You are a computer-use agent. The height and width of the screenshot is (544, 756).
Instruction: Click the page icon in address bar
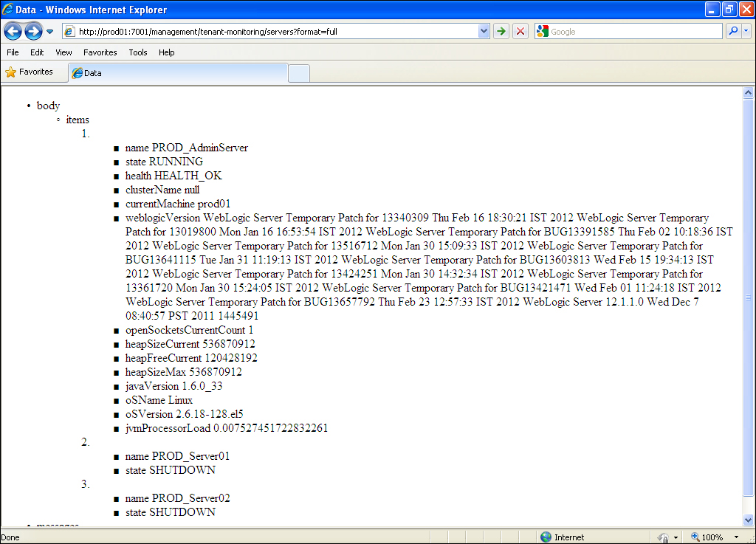(69, 32)
